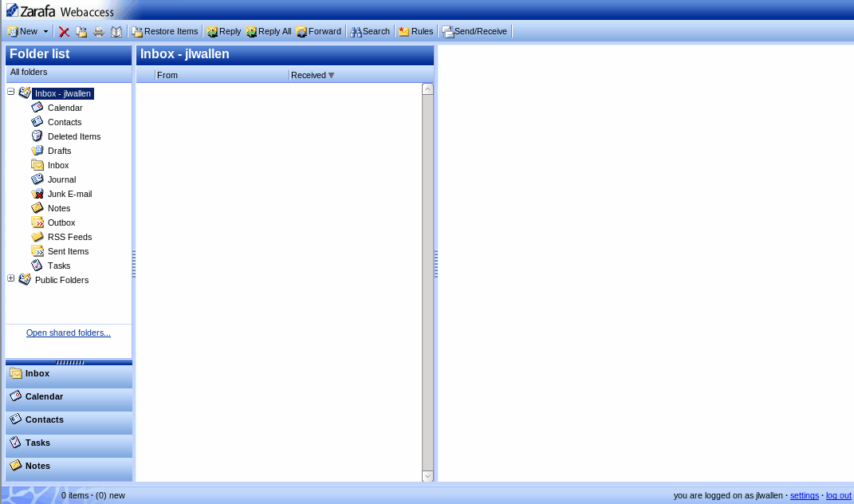Open the Journal folder
This screenshot has width=854, height=504.
(61, 179)
